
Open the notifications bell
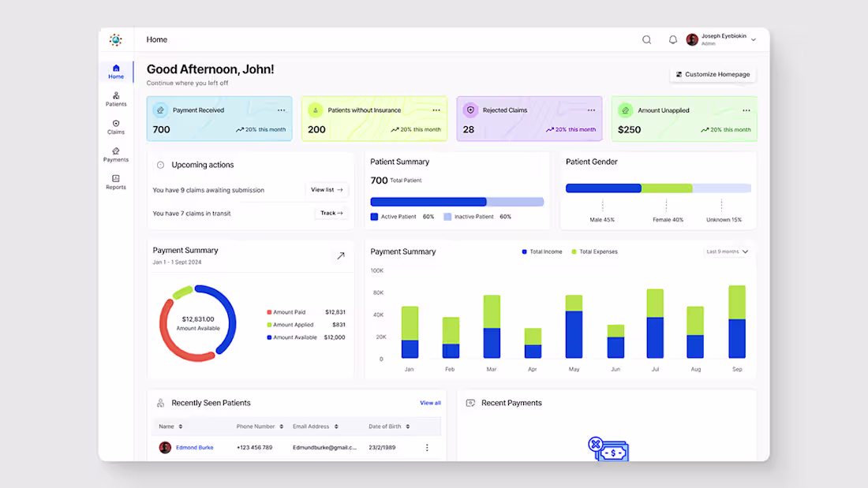coord(672,39)
